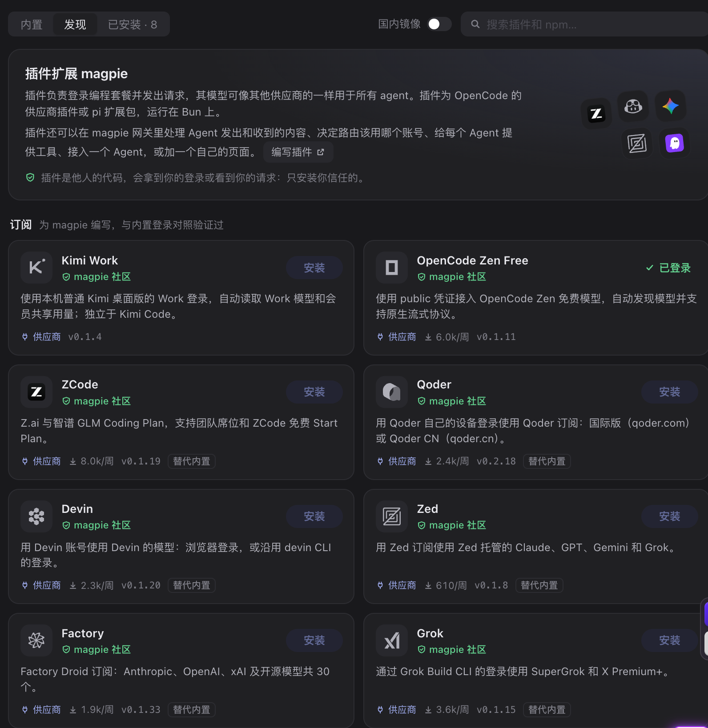Image resolution: width=708 pixels, height=728 pixels.
Task: Click the Factory plugin icon
Action: click(36, 640)
